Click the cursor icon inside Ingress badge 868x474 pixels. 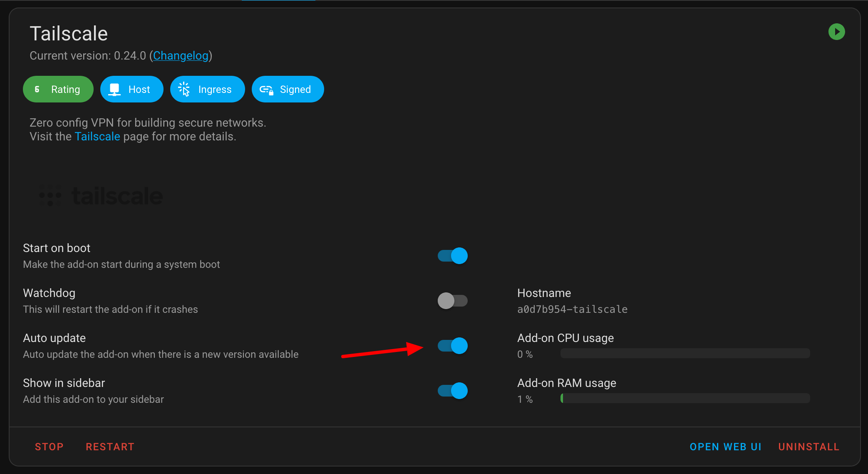click(184, 89)
